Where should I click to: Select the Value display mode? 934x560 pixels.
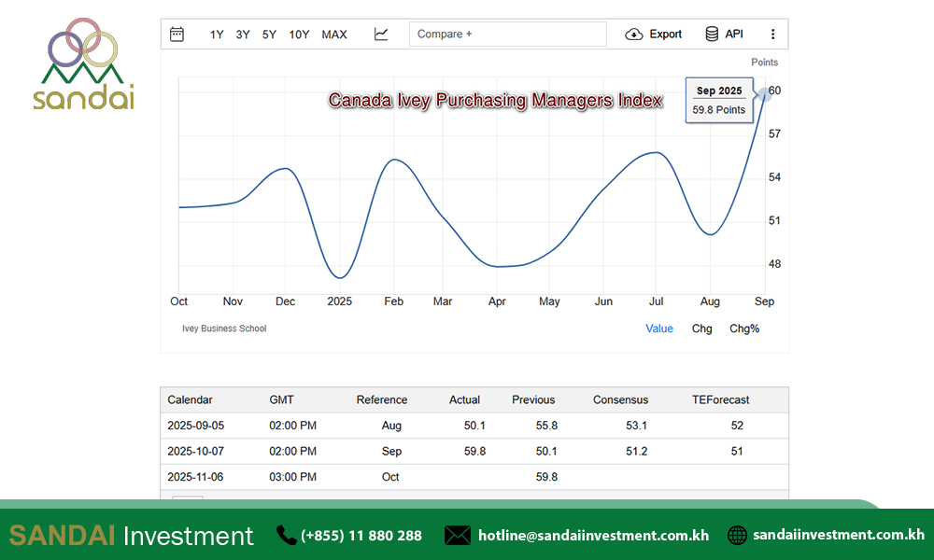658,329
